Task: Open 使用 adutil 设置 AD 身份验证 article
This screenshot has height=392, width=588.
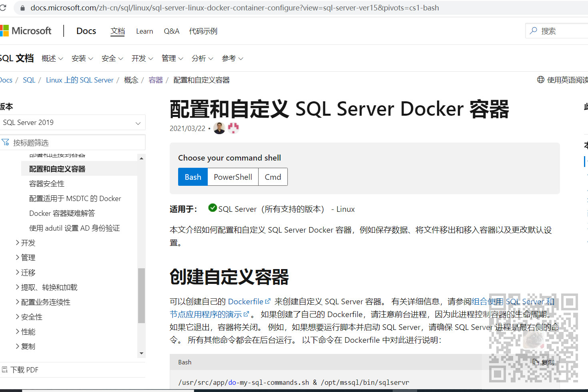Action: 74,228
